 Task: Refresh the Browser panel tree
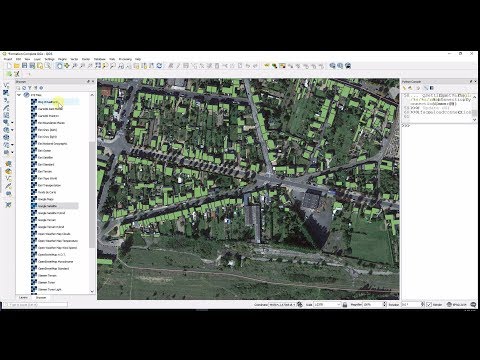point(24,88)
